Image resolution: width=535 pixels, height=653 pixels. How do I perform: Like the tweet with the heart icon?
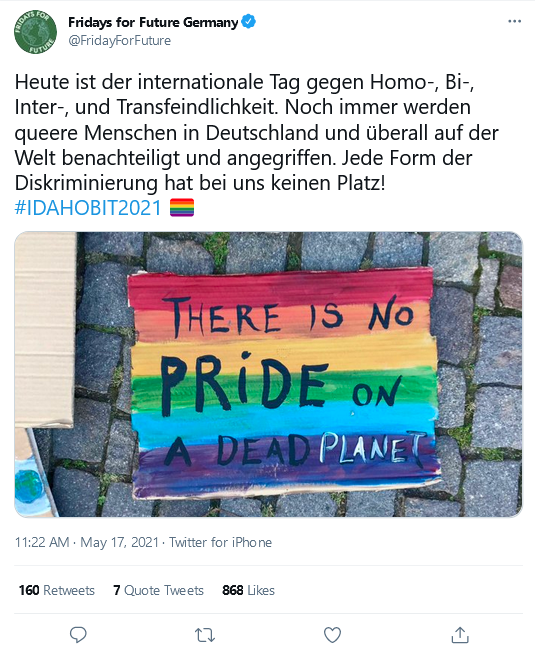pos(332,635)
